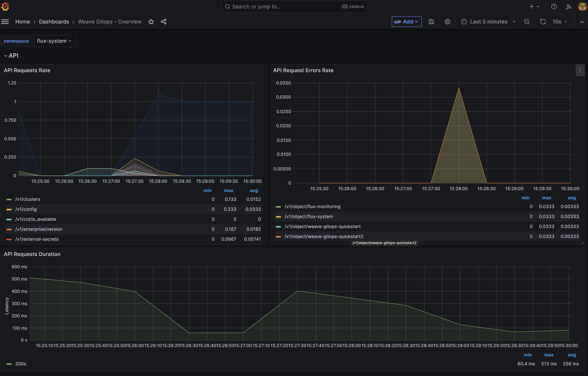
Task: Open the help question-mark icon
Action: (x=554, y=7)
